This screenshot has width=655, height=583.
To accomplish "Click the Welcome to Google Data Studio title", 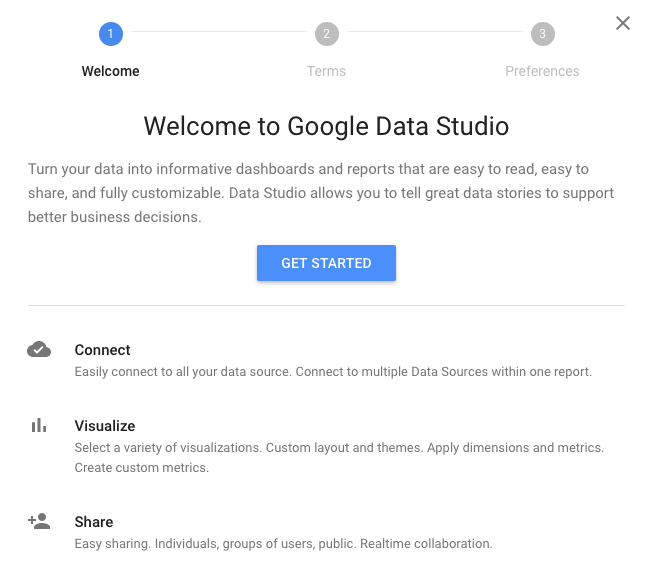I will (326, 126).
